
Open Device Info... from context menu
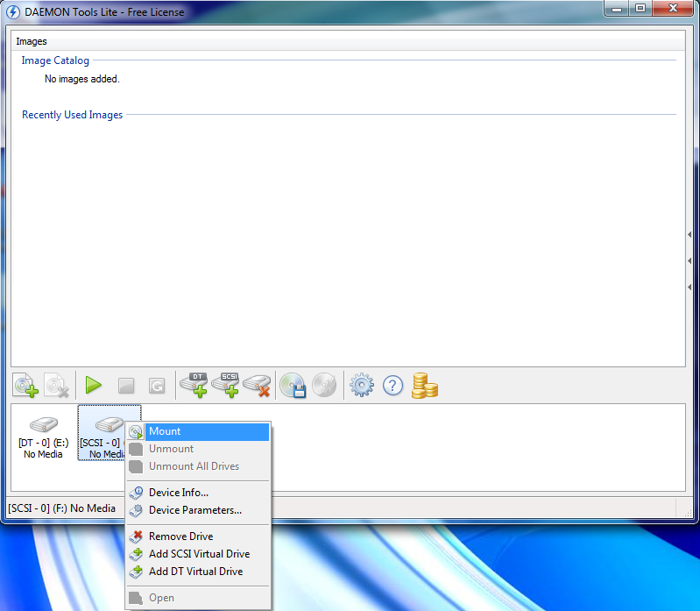pyautogui.click(x=199, y=493)
